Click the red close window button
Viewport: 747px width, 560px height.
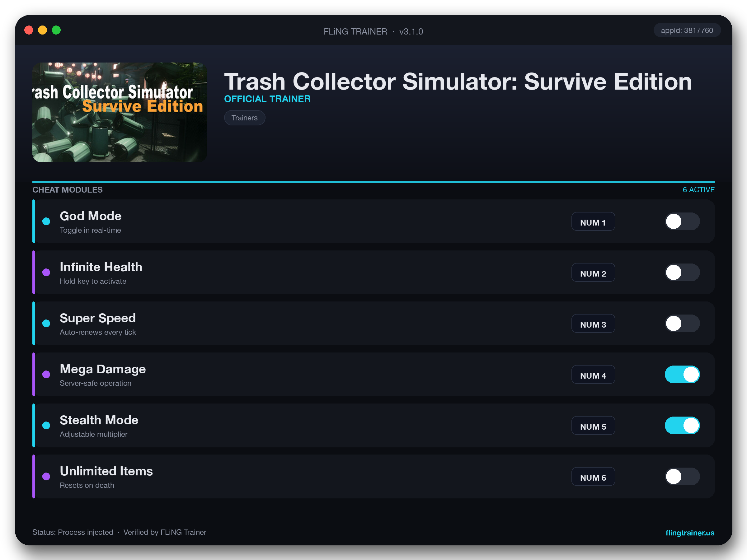(29, 30)
